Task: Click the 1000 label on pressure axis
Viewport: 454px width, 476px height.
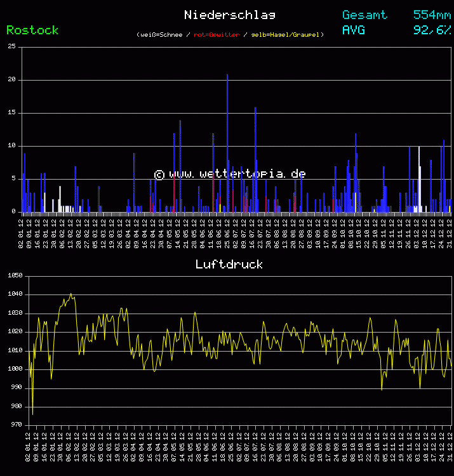Action: 15,369
